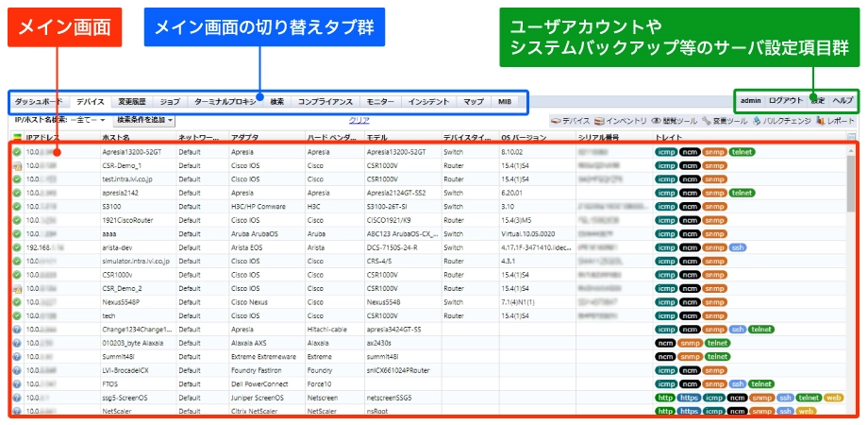Click status icon for arista-dev row

(17, 247)
